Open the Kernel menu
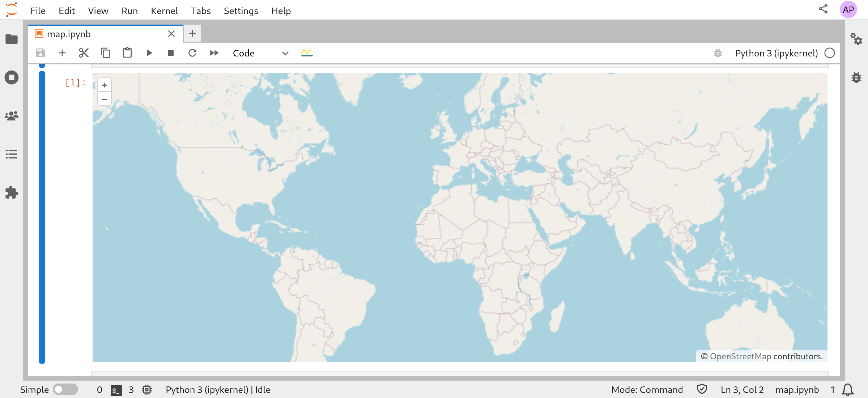This screenshot has height=398, width=868. coord(164,11)
